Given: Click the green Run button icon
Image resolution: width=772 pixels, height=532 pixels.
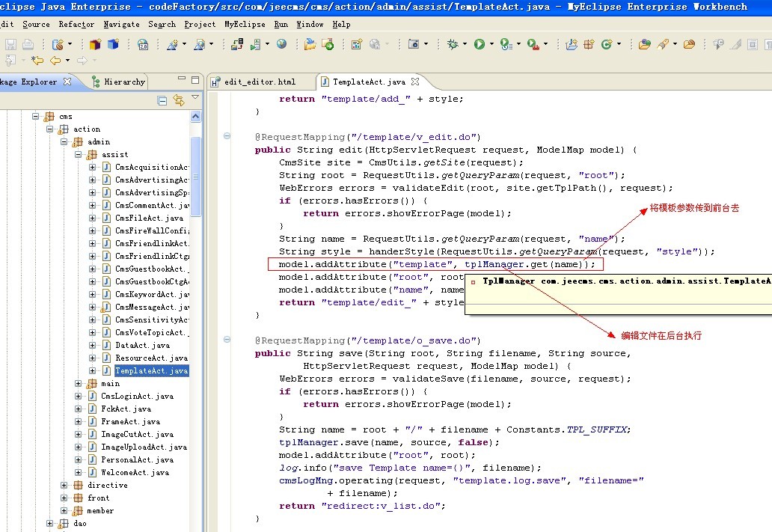Looking at the screenshot, I should point(479,45).
